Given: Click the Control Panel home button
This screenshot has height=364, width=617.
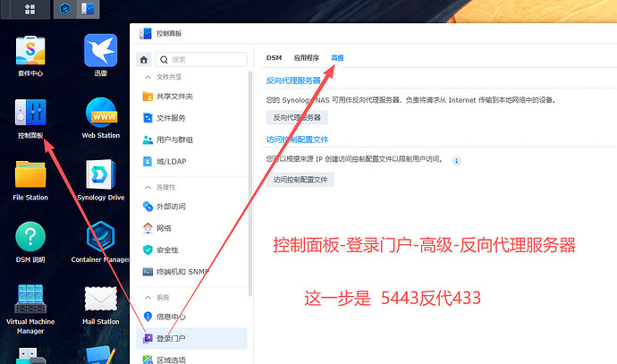Looking at the screenshot, I should click(x=144, y=59).
